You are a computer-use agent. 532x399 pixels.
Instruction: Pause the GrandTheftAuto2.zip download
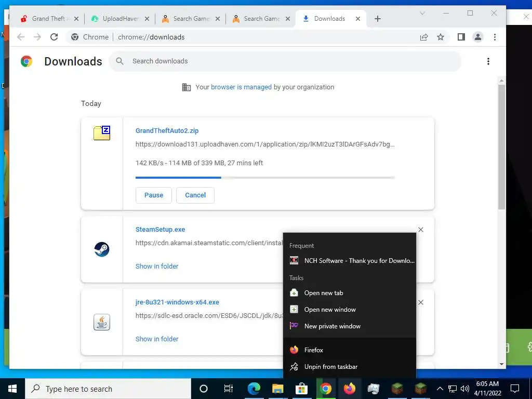[154, 195]
